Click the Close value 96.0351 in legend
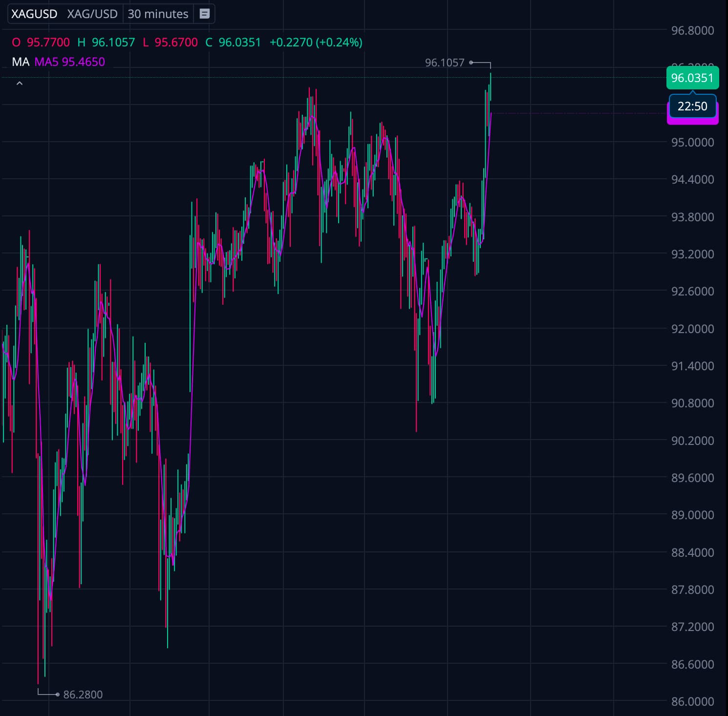The image size is (728, 716). click(x=239, y=42)
